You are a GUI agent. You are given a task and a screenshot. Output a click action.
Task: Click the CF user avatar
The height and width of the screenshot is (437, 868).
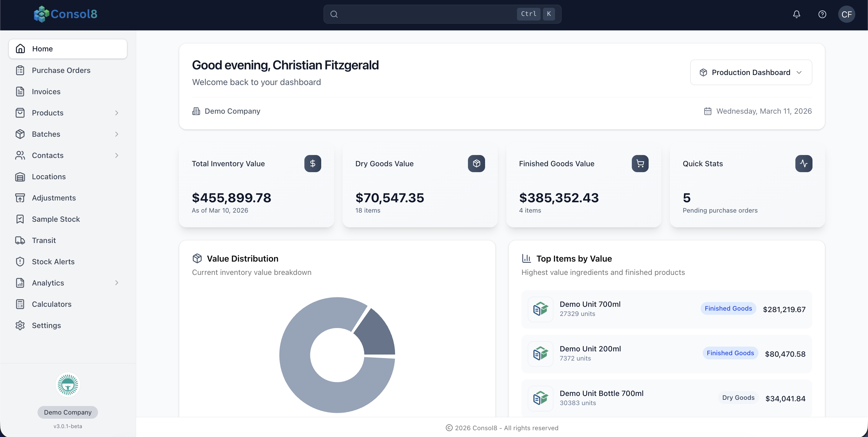(846, 14)
